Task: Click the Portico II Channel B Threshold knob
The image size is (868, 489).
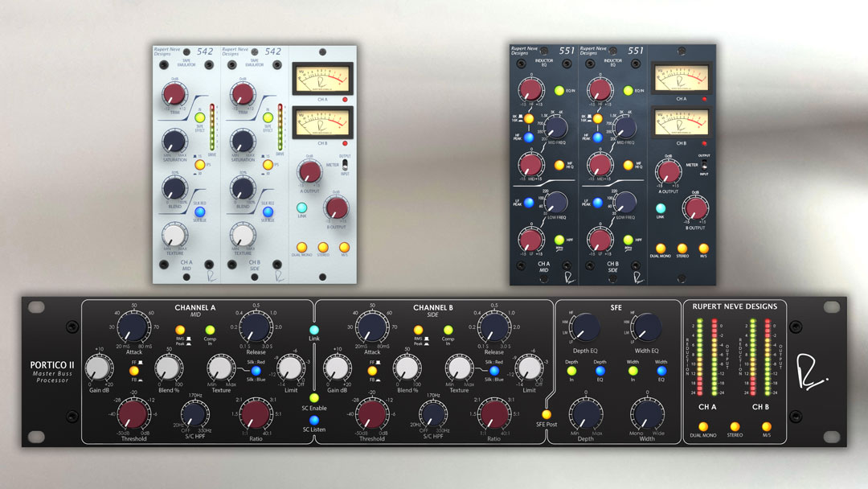Action: (372, 413)
